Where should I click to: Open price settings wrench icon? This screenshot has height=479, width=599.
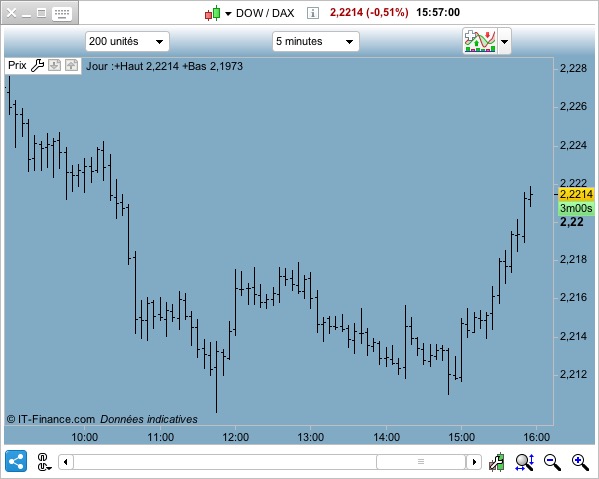pos(37,65)
